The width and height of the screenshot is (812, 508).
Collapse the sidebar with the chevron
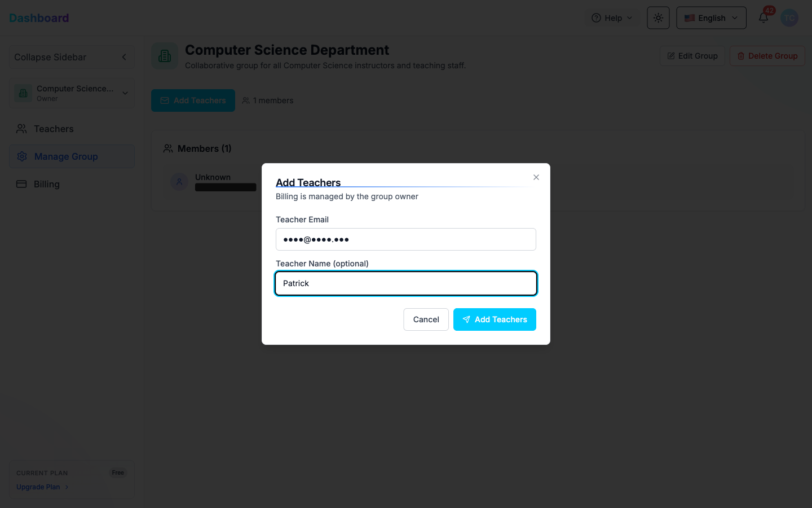click(x=124, y=57)
